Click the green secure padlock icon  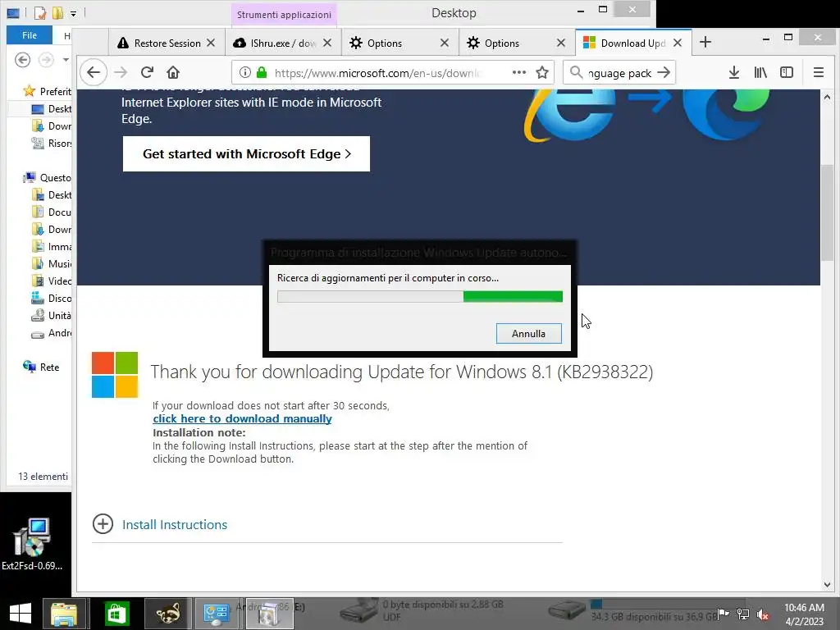click(262, 72)
